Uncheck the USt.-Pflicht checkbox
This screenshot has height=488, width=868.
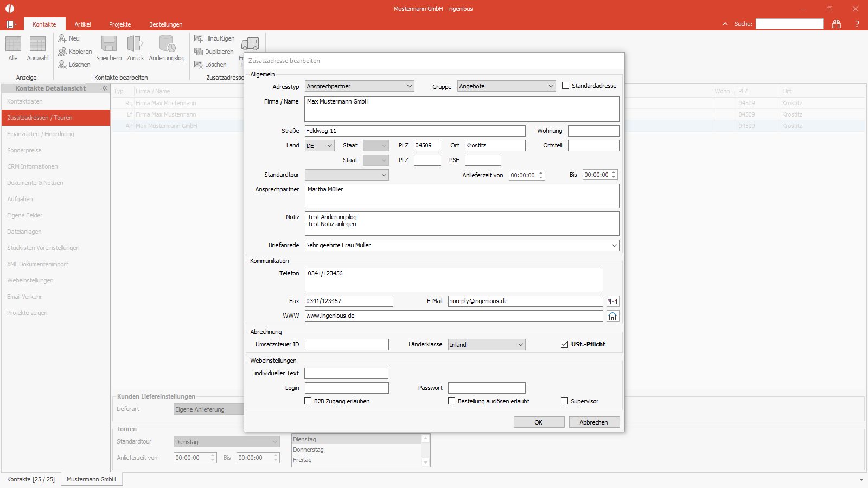[565, 344]
